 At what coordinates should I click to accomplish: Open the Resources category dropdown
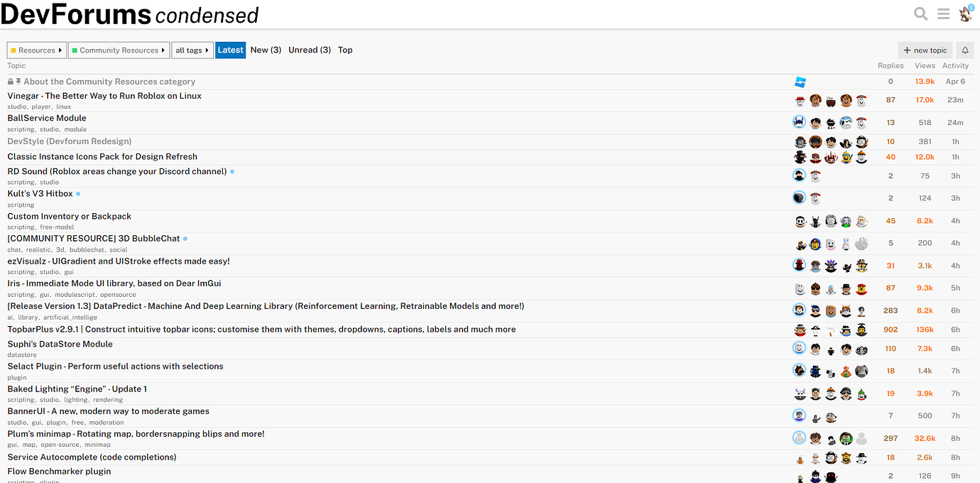click(36, 50)
